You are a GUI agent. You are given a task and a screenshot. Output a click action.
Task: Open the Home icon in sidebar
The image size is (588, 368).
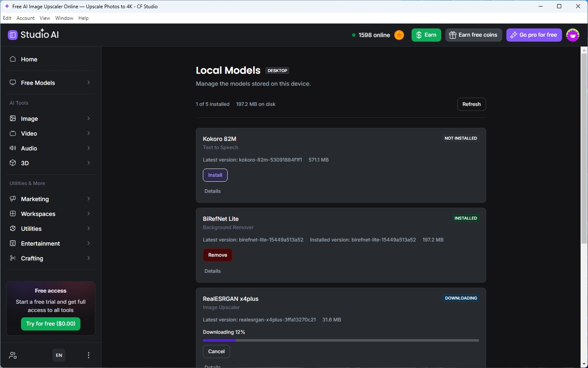pos(13,59)
